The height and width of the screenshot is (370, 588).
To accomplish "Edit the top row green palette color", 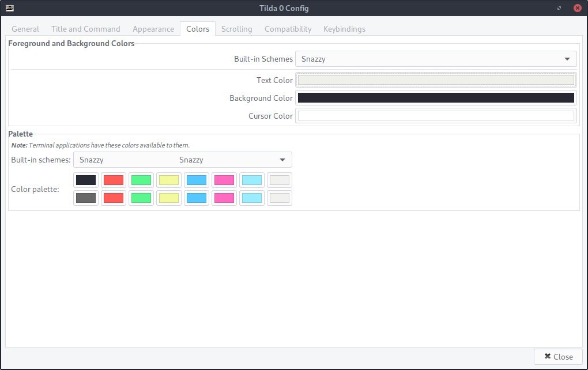I will click(141, 180).
